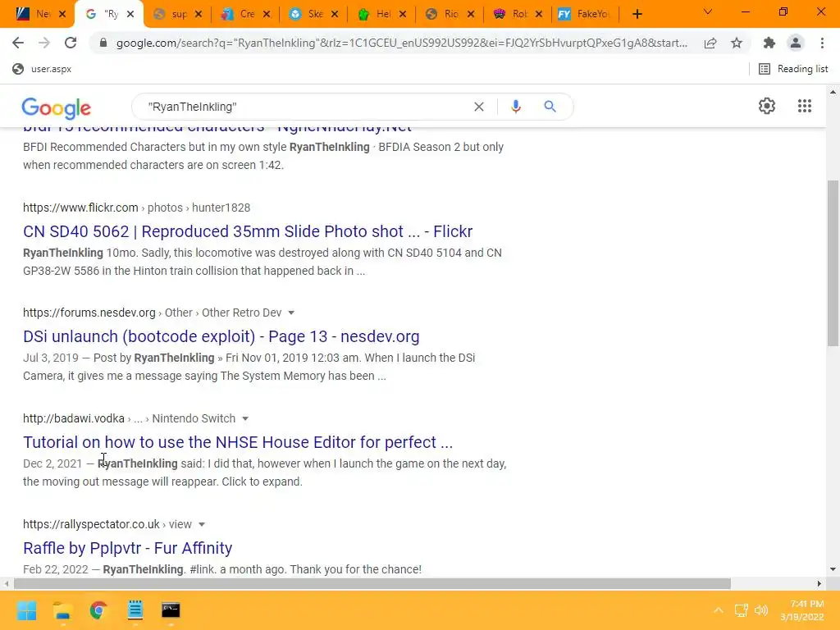The image size is (840, 630).
Task: Expand options arrow for forums.nesdev.org result
Action: point(291,313)
